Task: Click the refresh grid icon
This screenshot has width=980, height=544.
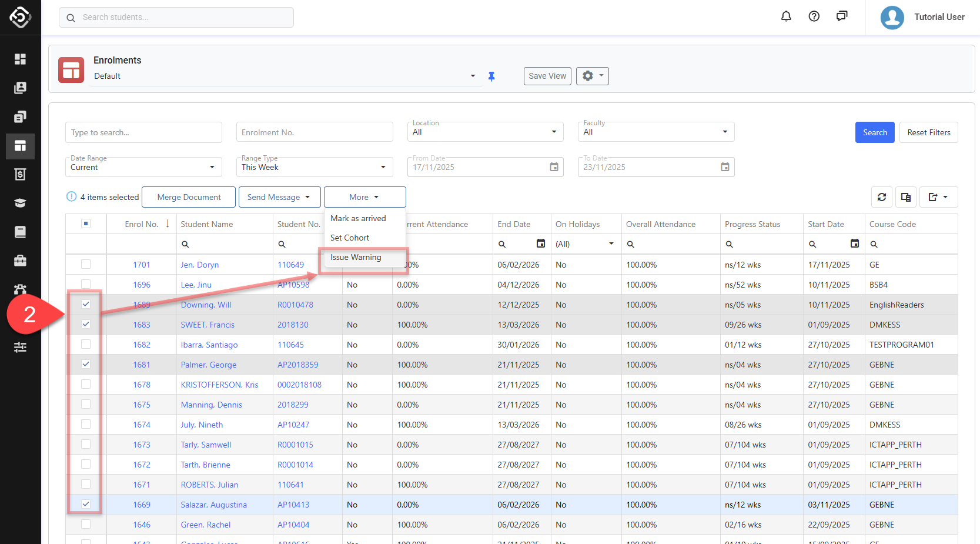Action: pos(881,197)
